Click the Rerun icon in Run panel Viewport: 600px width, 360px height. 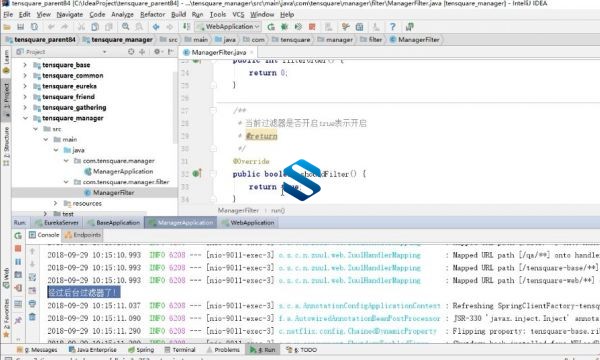pos(18,235)
